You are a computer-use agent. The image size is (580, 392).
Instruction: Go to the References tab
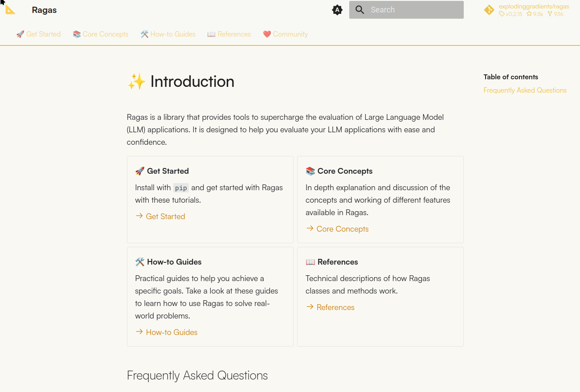tap(229, 34)
